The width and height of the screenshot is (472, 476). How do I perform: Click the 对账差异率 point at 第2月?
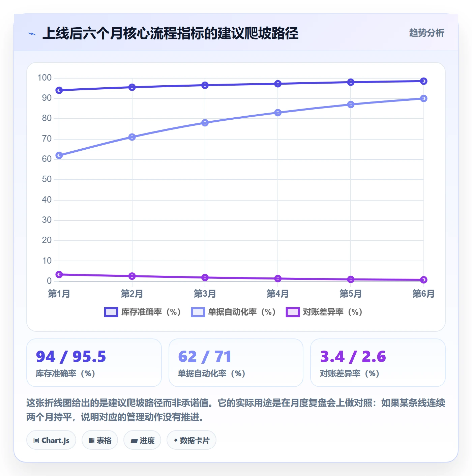point(132,276)
